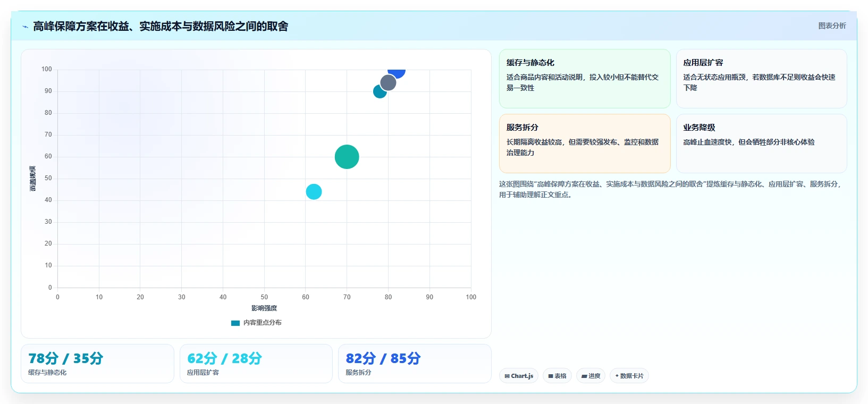Click the 82分 / 85分 stat card
The width and height of the screenshot is (868, 404).
(415, 364)
